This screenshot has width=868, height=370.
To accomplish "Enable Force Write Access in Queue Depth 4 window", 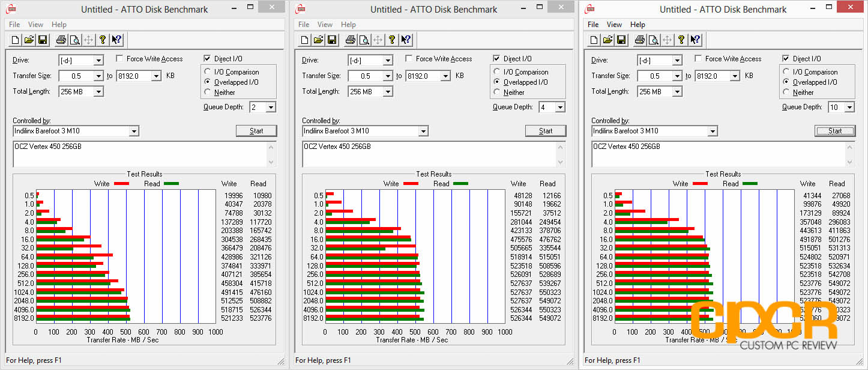I will [x=409, y=59].
